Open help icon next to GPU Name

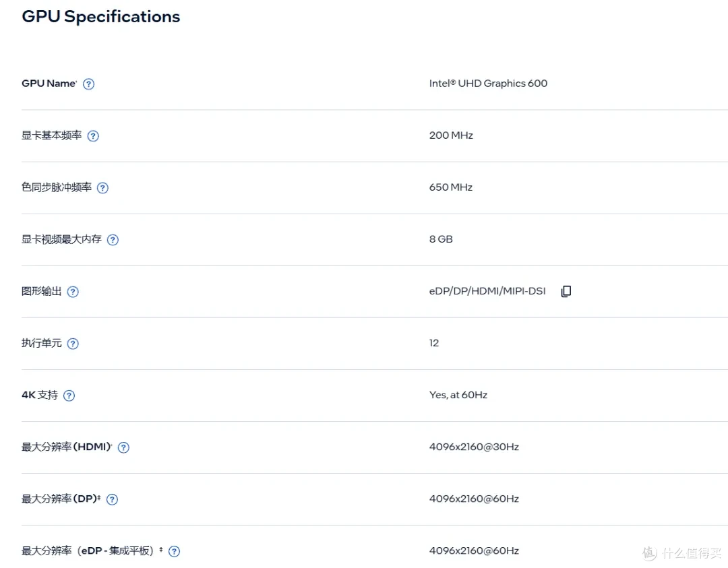click(x=88, y=84)
